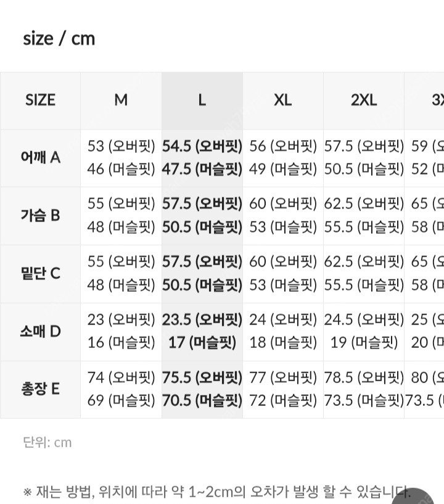Select the M size column header
Screen dimensions: 444x504
coord(121,100)
